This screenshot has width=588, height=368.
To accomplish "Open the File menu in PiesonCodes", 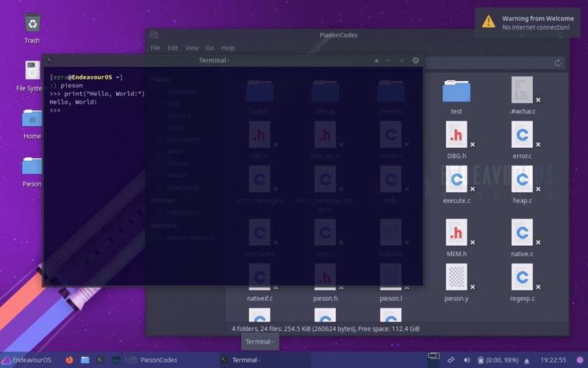I will tap(155, 48).
